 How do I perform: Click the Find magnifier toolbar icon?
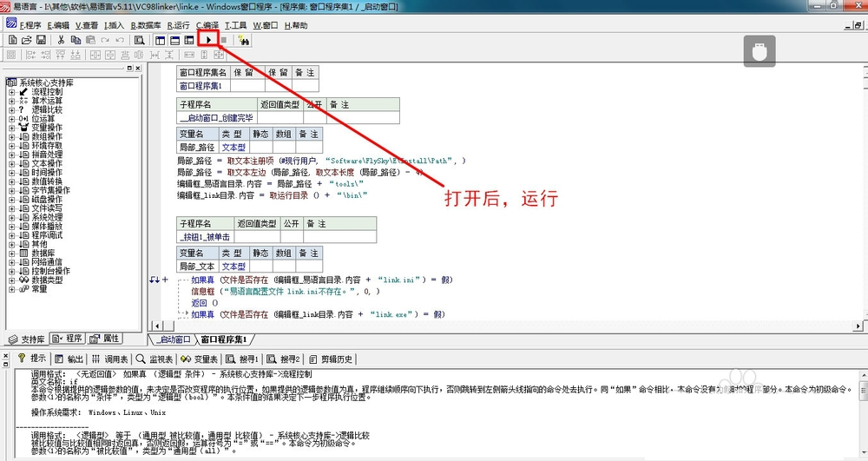pyautogui.click(x=140, y=40)
